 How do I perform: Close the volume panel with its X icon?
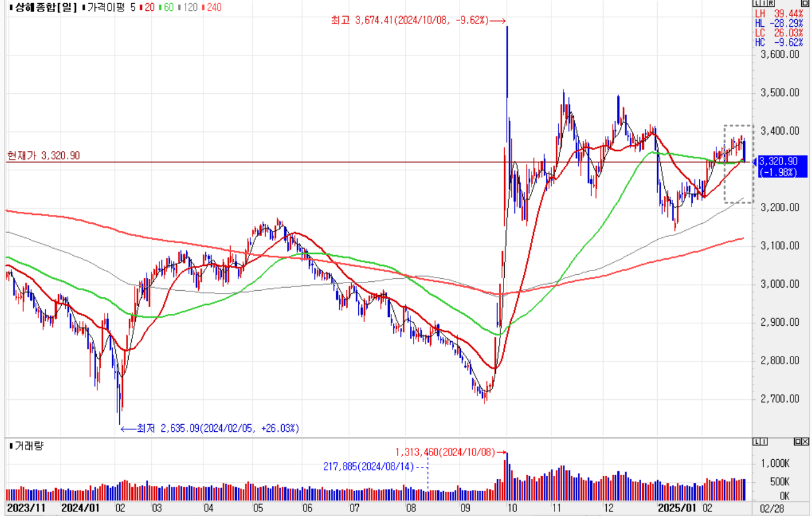[x=806, y=441]
